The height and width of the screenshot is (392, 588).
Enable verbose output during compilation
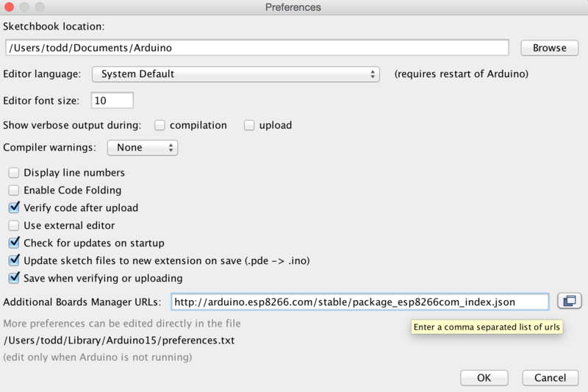(159, 125)
